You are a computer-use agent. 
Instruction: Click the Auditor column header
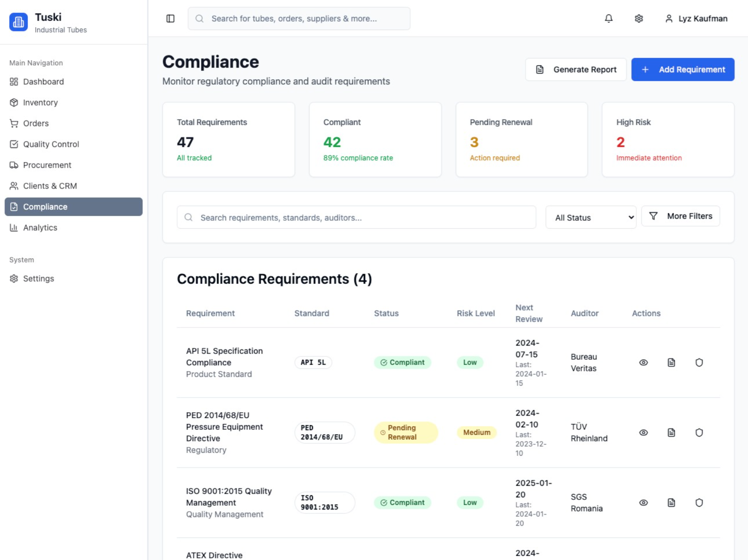584,313
